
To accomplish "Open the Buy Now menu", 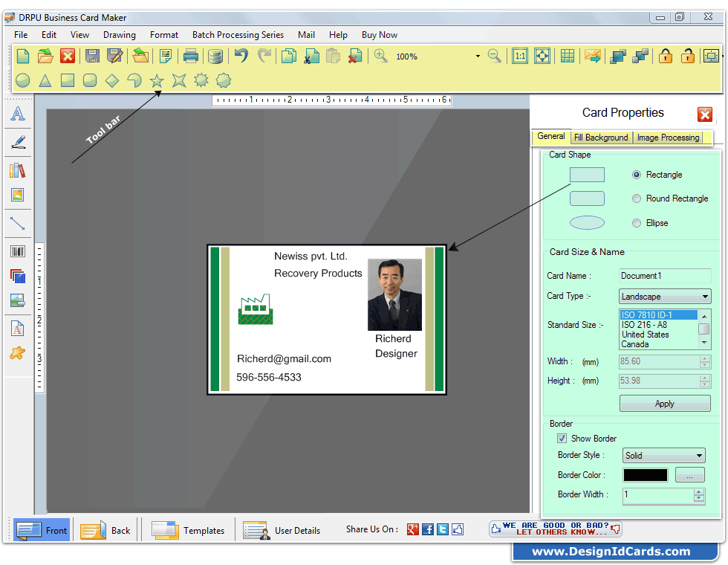I will [380, 35].
